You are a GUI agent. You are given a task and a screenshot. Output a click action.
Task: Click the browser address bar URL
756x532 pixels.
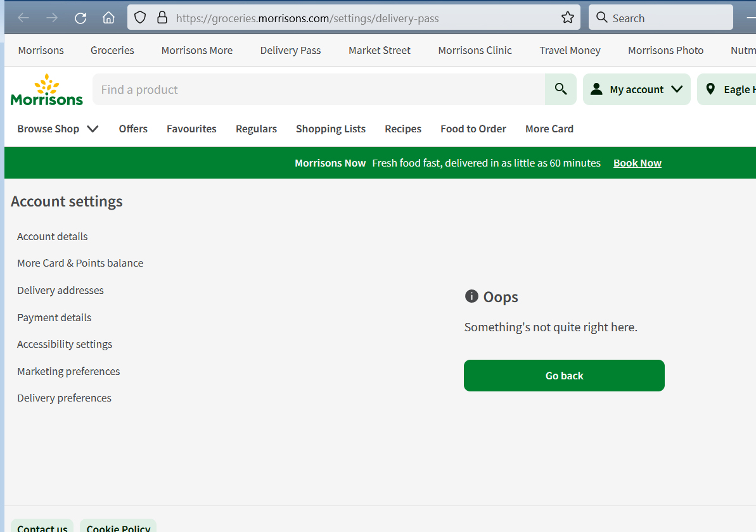pyautogui.click(x=307, y=18)
